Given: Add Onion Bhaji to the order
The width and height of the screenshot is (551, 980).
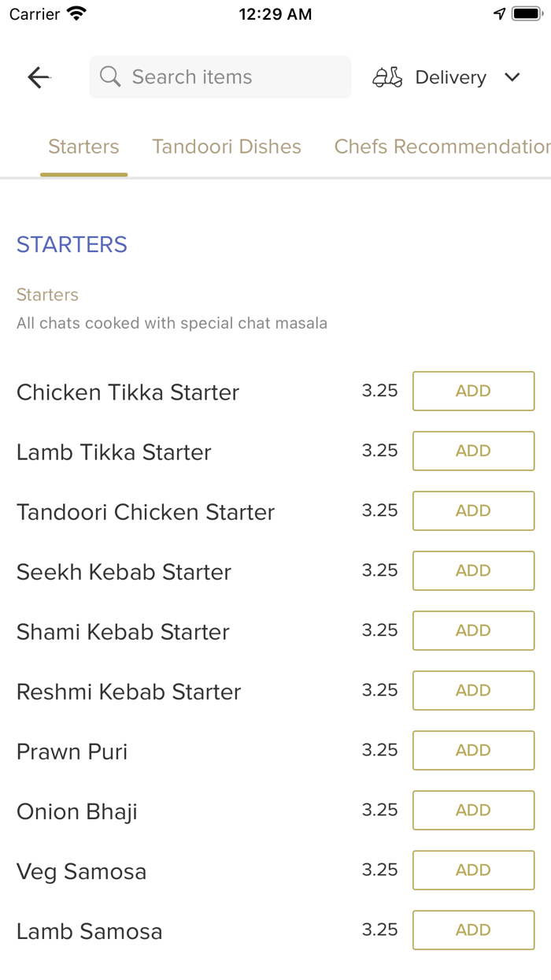Looking at the screenshot, I should [473, 811].
